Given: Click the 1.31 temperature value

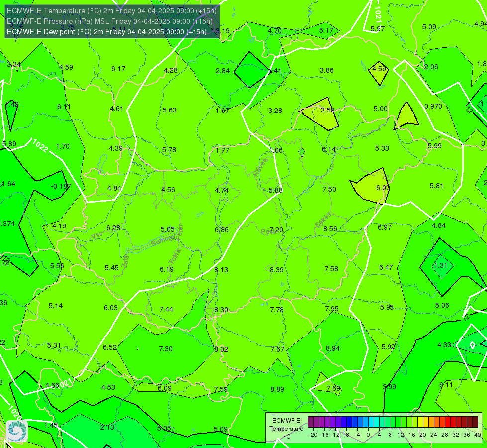Looking at the screenshot, I should (x=440, y=265).
